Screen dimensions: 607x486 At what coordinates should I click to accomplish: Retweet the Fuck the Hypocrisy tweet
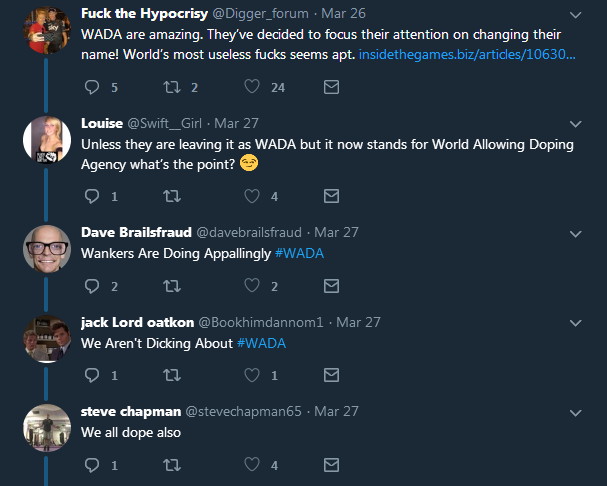click(171, 87)
